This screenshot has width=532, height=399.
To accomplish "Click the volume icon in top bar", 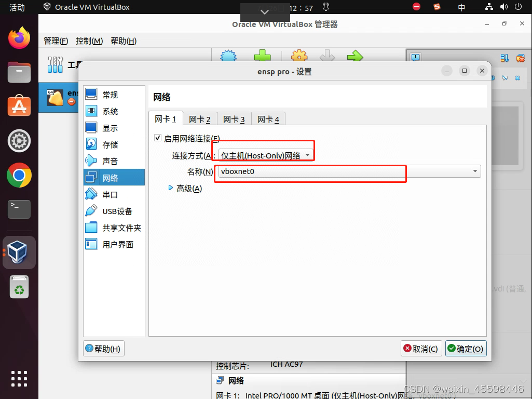I will click(x=504, y=7).
